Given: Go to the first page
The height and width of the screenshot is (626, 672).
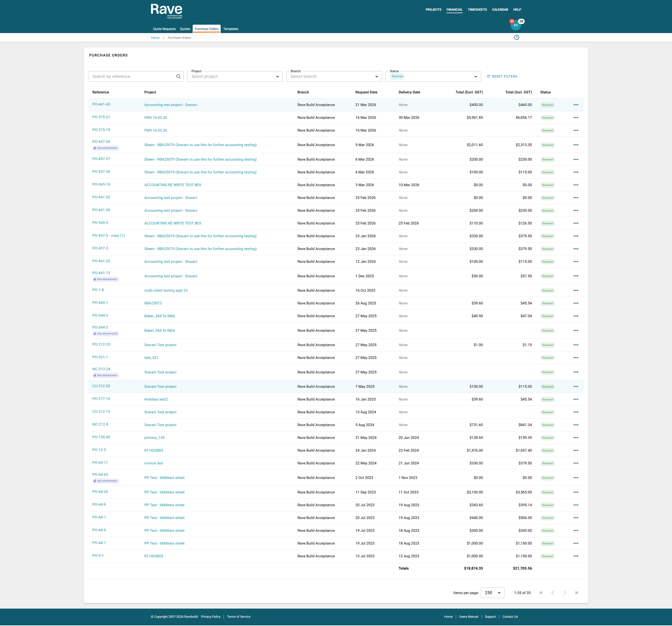Looking at the screenshot, I should point(541,593).
